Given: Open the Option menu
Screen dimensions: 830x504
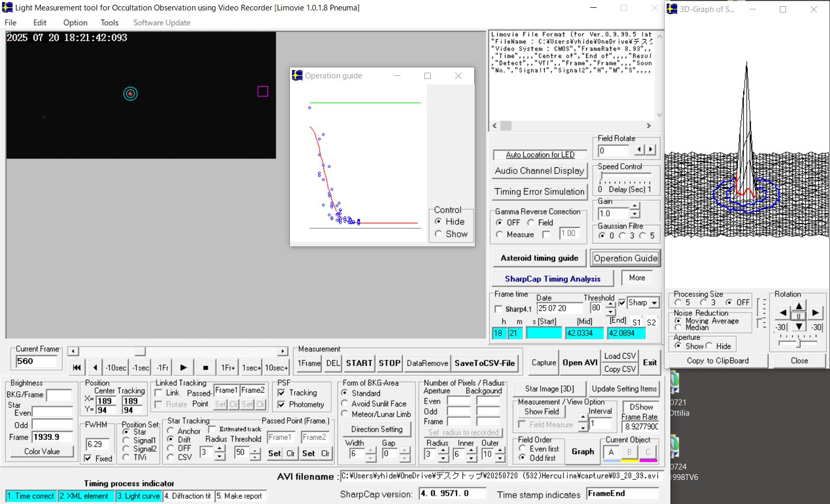Looking at the screenshot, I should [x=75, y=22].
